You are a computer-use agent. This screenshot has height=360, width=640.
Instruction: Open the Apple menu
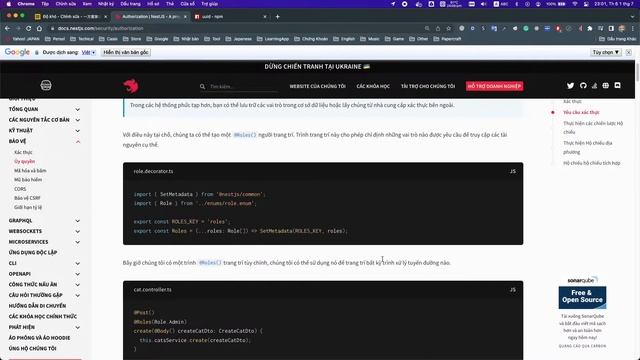pyautogui.click(x=9, y=4)
